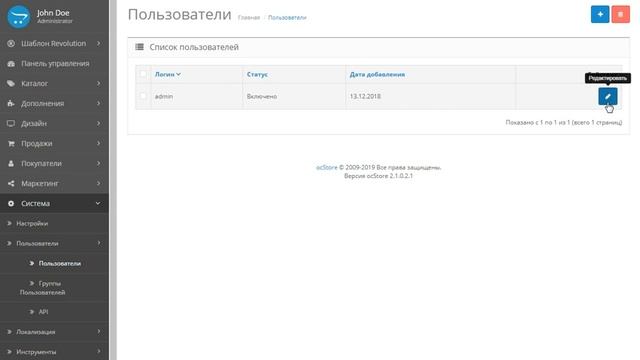
Task: Open the Инструменты menu item
Action: click(x=55, y=351)
